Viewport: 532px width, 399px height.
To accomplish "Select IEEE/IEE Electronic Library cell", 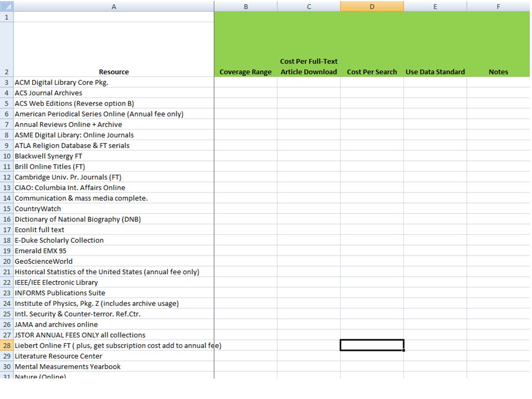I will (114, 282).
